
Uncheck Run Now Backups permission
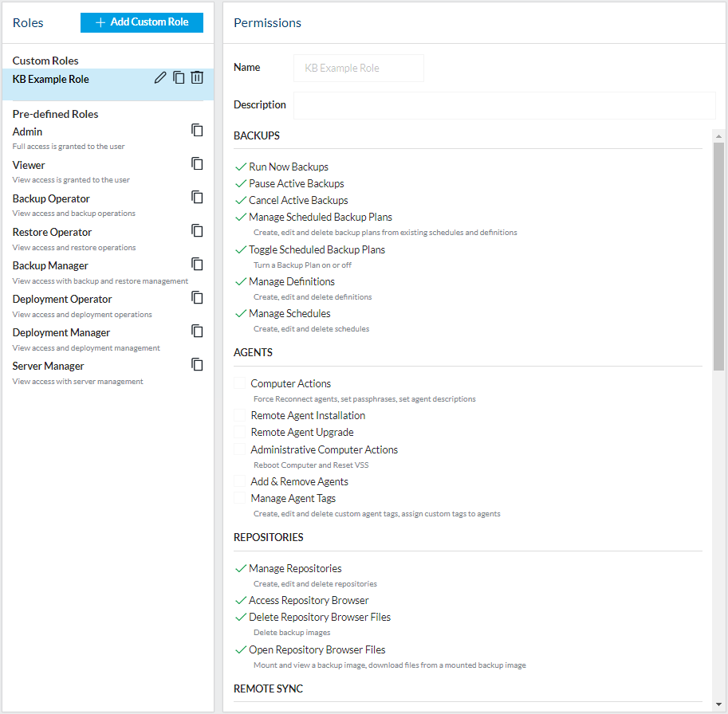pyautogui.click(x=240, y=167)
